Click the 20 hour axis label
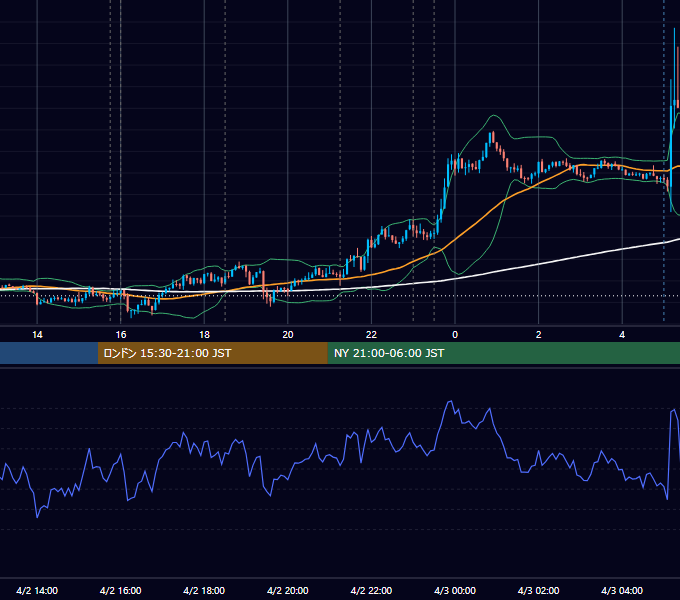This screenshot has height=600, width=680. 288,335
